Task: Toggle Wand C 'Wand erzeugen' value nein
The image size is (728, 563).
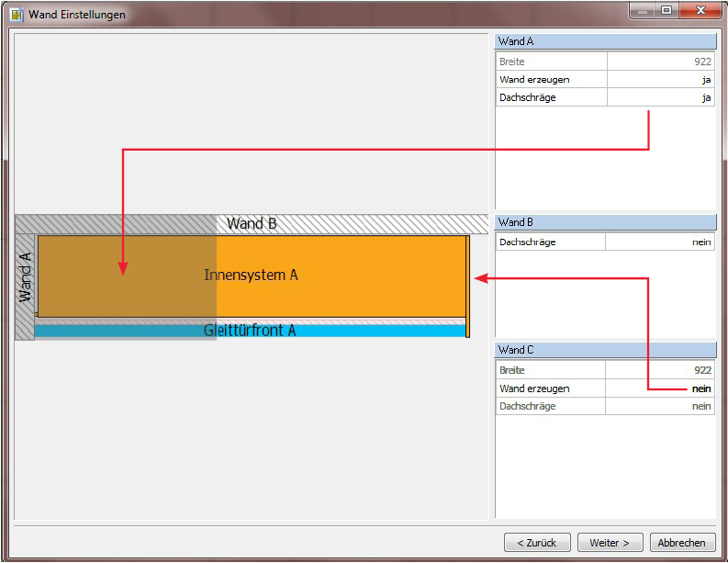Action: [x=660, y=388]
